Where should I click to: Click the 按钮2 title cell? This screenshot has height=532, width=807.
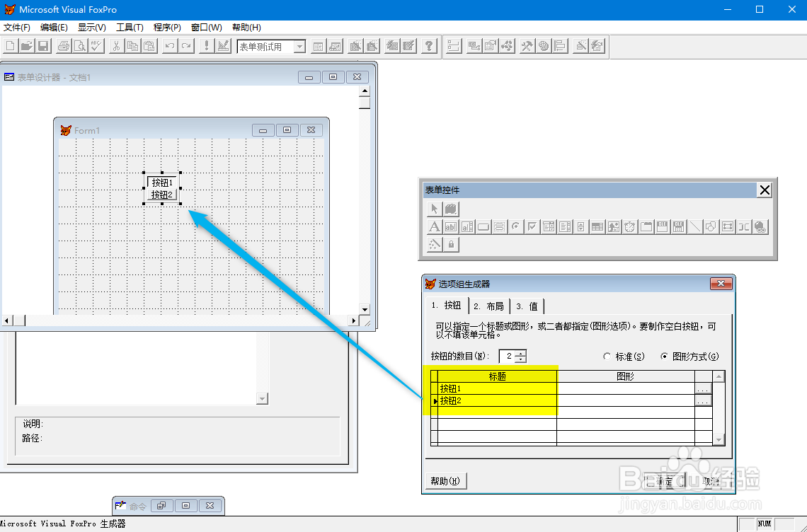[497, 401]
